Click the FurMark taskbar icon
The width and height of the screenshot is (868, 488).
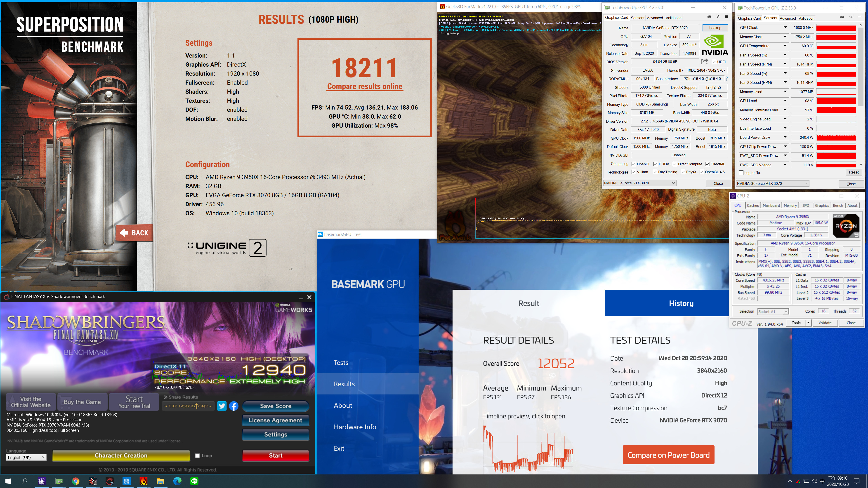(x=144, y=481)
